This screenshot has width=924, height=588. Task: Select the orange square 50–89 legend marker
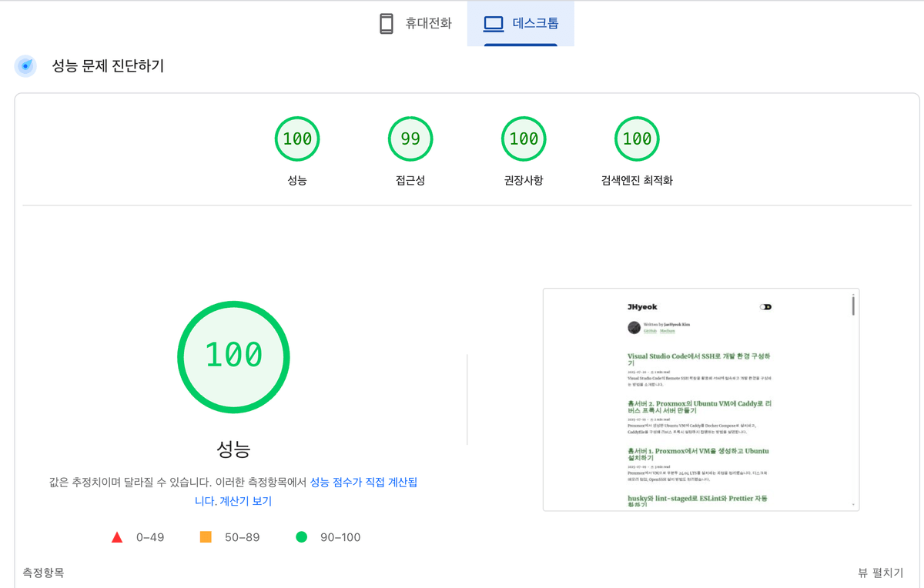[206, 537]
